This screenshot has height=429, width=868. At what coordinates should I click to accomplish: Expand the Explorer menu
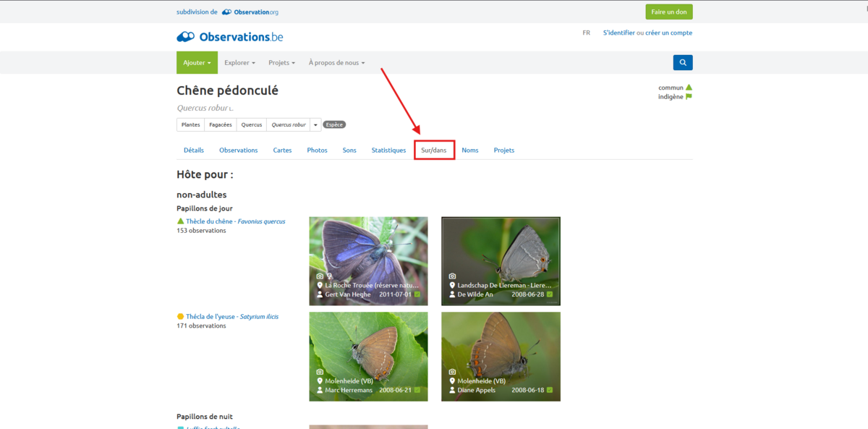point(239,63)
